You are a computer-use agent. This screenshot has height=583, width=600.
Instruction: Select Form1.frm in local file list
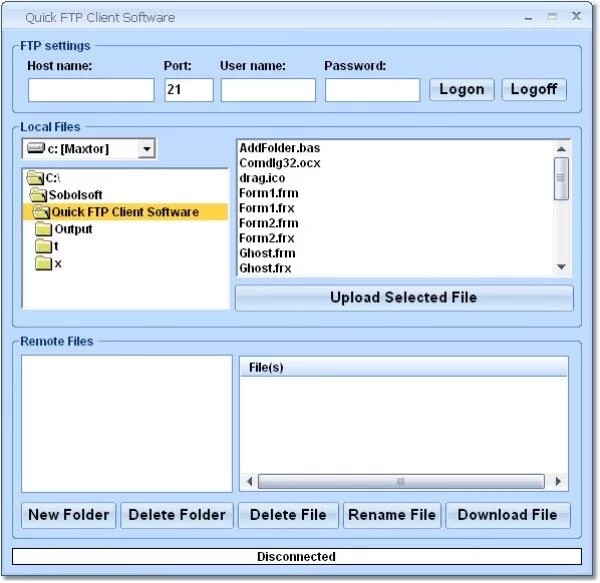pyautogui.click(x=269, y=193)
